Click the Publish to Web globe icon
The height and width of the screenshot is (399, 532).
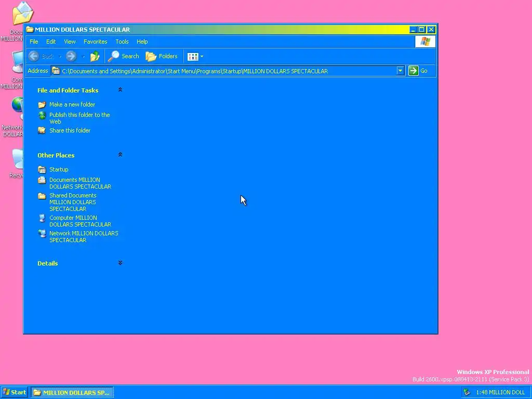pos(42,115)
